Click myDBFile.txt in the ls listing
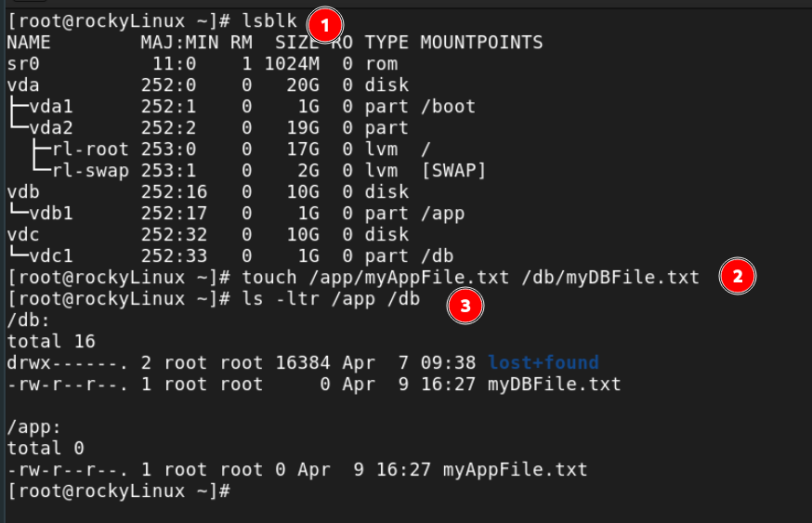Image resolution: width=812 pixels, height=523 pixels. pyautogui.click(x=554, y=384)
